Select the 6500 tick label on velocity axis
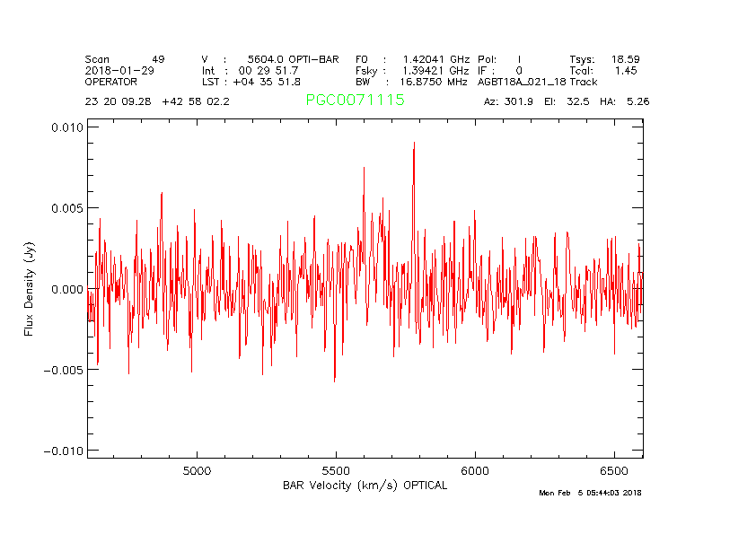This screenshot has width=756, height=534. point(613,471)
